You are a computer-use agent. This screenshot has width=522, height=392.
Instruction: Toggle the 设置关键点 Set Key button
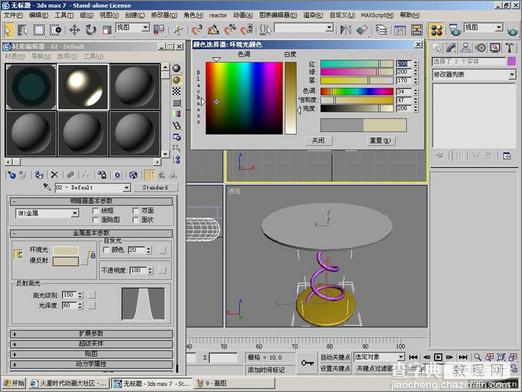(x=335, y=368)
